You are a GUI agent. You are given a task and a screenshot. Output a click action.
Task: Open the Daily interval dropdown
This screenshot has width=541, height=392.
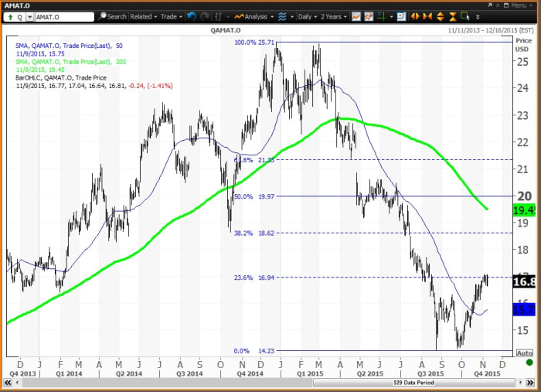click(x=308, y=16)
